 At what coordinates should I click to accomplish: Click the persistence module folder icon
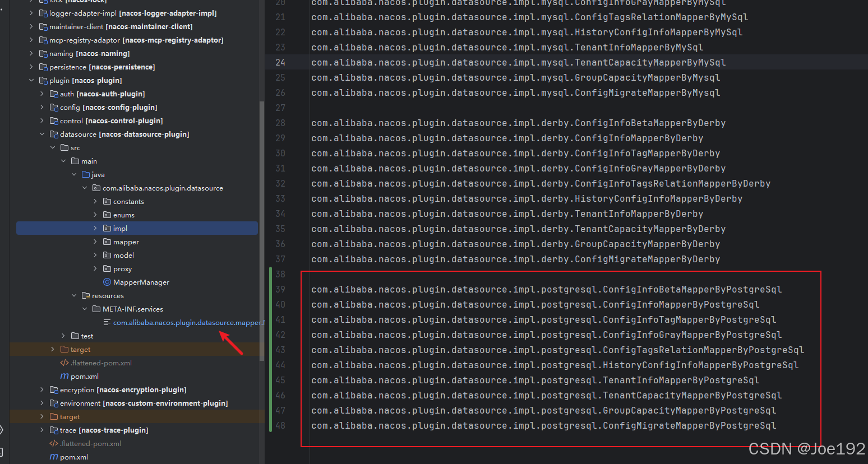[x=43, y=67]
